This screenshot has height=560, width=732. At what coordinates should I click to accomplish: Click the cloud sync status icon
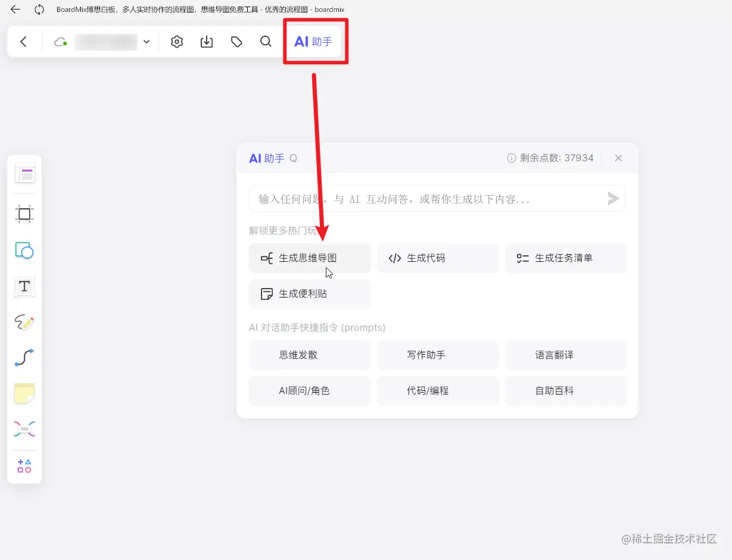click(x=60, y=42)
